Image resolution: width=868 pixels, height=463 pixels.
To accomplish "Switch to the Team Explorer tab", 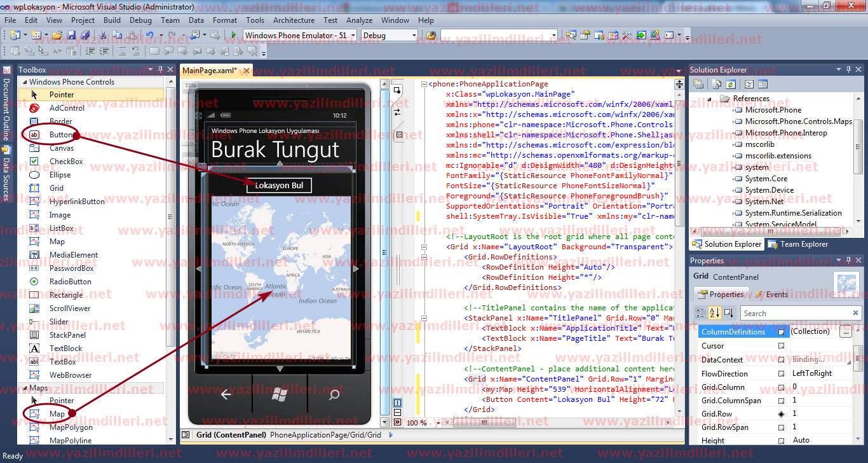I will 799,244.
